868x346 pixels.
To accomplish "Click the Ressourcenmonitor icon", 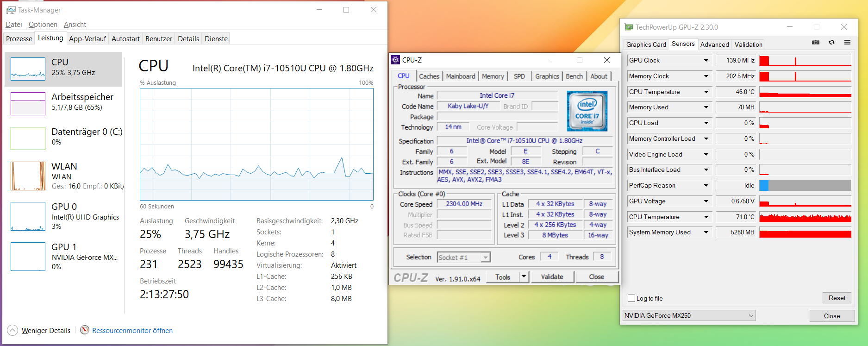I will pyautogui.click(x=85, y=330).
